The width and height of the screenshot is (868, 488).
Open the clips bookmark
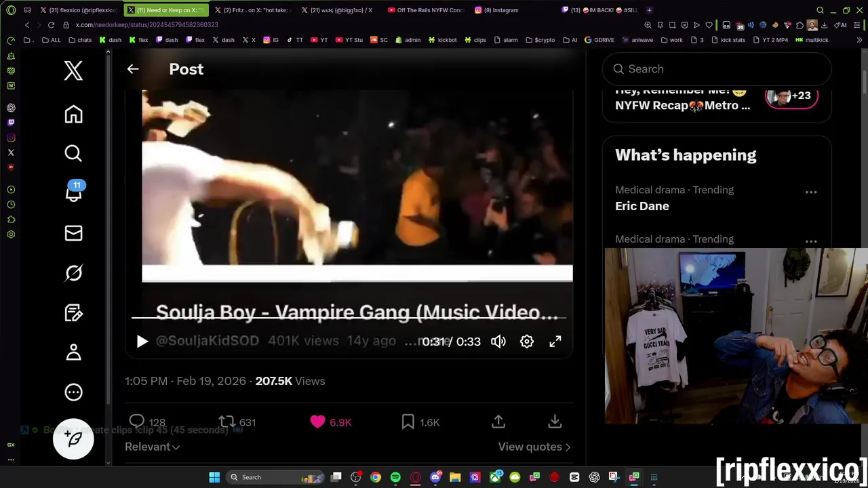click(x=475, y=40)
